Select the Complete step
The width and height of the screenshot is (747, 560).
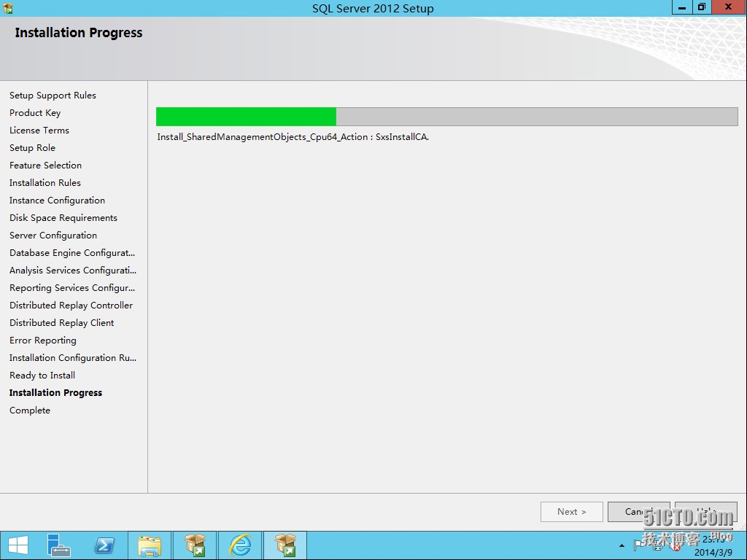[30, 411]
